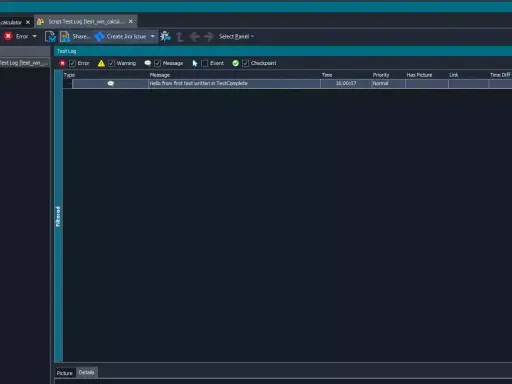Click the Jira diamond icon

99,36
